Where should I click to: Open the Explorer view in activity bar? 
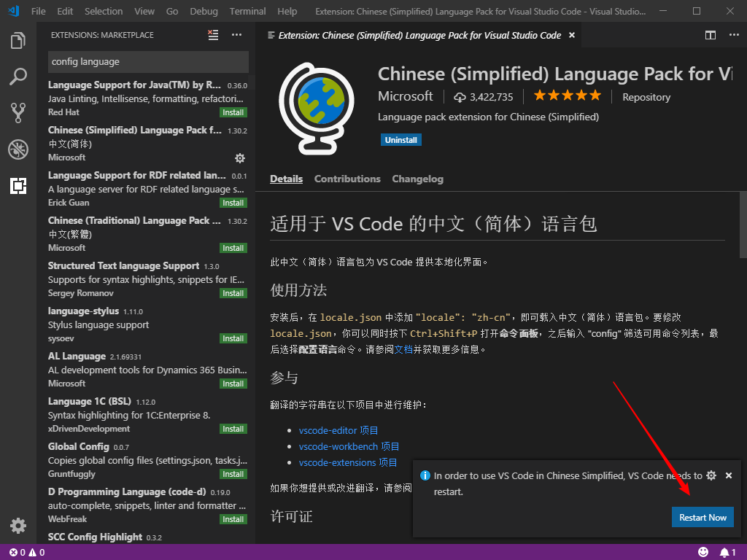coord(18,41)
